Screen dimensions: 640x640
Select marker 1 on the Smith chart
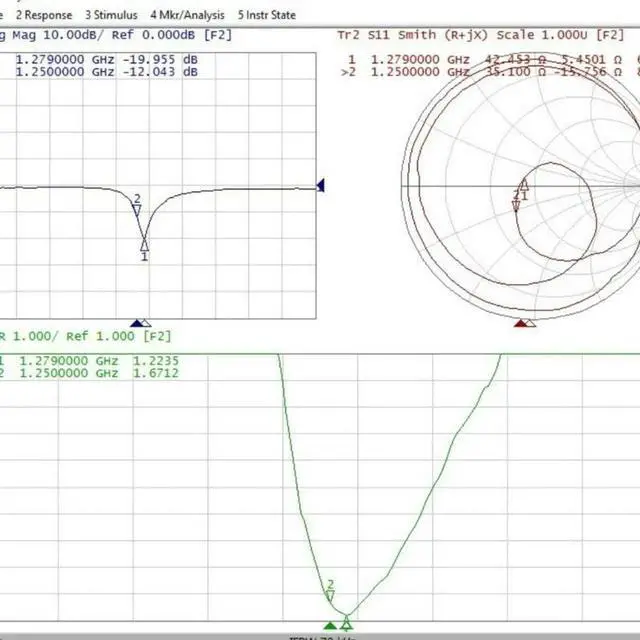coord(523,186)
